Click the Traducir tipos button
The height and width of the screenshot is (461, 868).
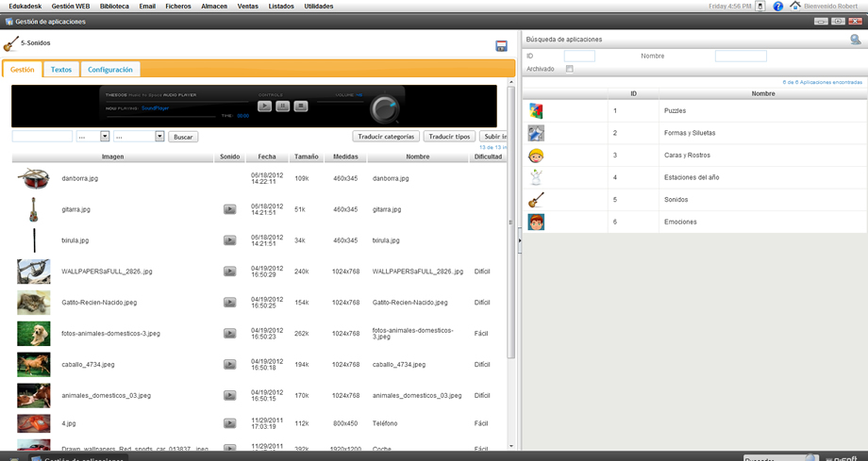(449, 136)
